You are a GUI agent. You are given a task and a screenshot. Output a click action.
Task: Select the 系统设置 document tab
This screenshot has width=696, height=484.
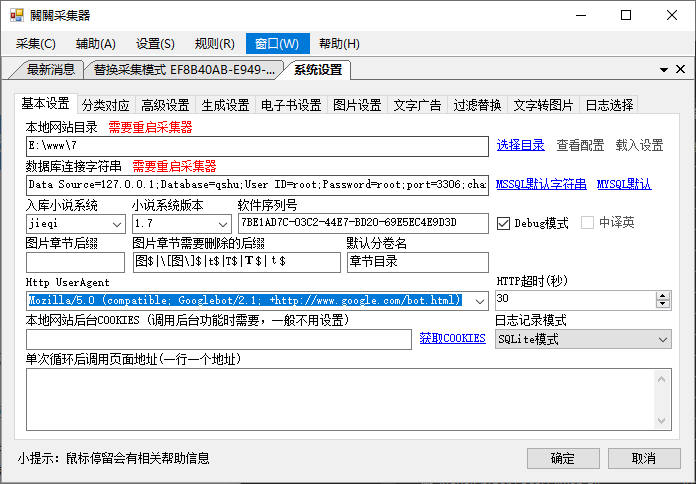point(318,70)
